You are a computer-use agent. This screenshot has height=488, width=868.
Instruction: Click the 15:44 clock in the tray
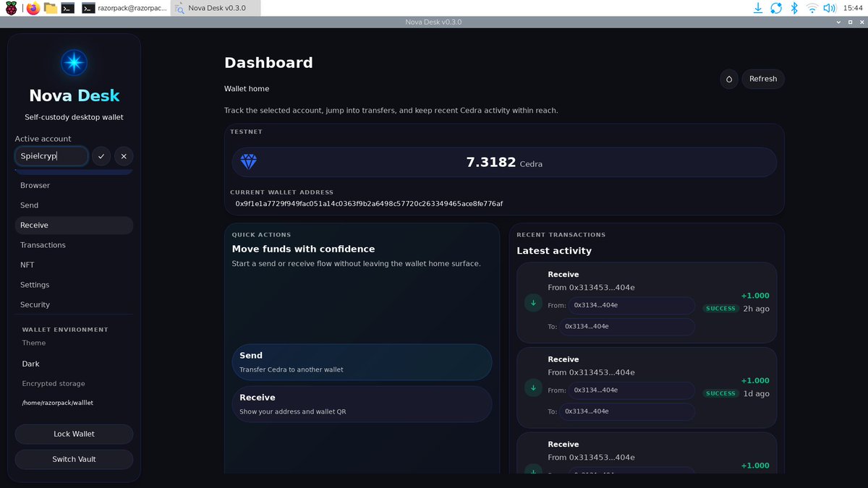852,8
